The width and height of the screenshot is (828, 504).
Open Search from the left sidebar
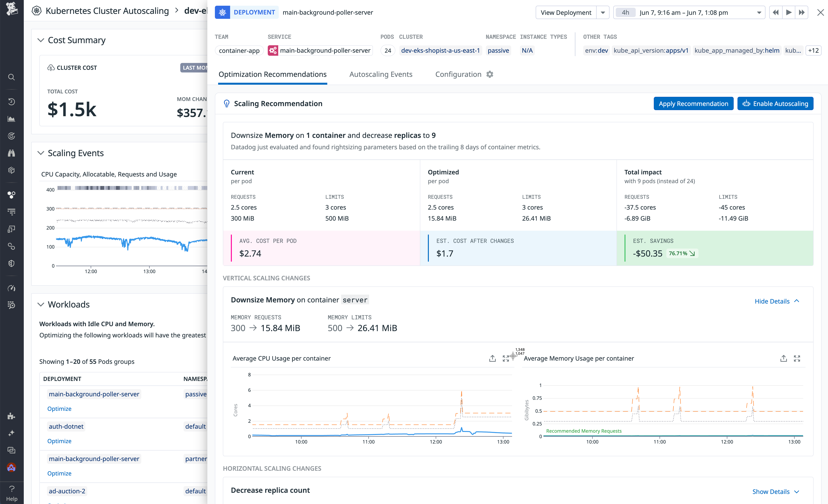(x=11, y=77)
